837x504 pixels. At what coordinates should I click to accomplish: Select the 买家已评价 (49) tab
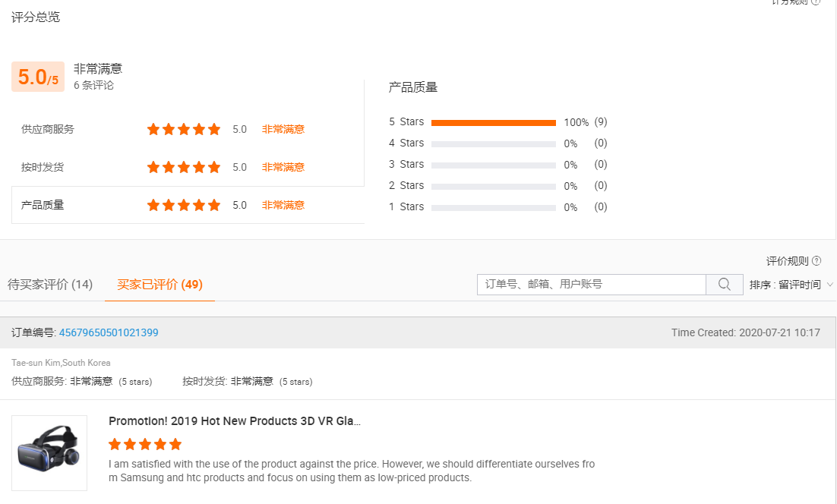160,285
